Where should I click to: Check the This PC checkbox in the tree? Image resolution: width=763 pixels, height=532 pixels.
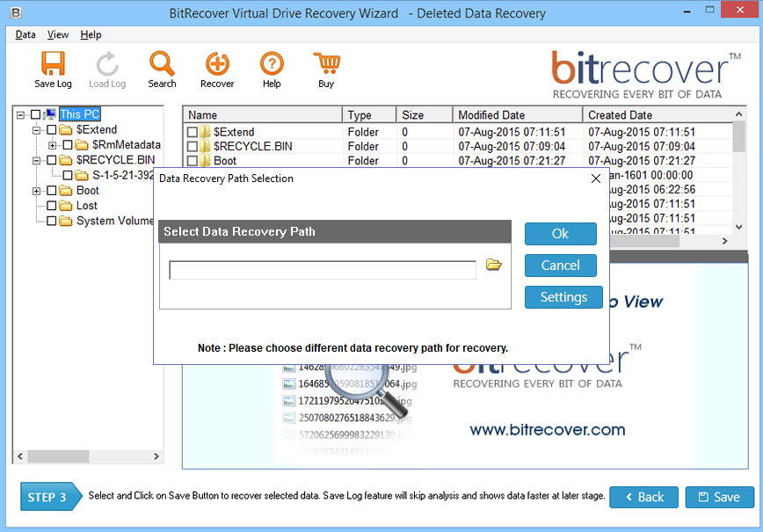[x=35, y=114]
